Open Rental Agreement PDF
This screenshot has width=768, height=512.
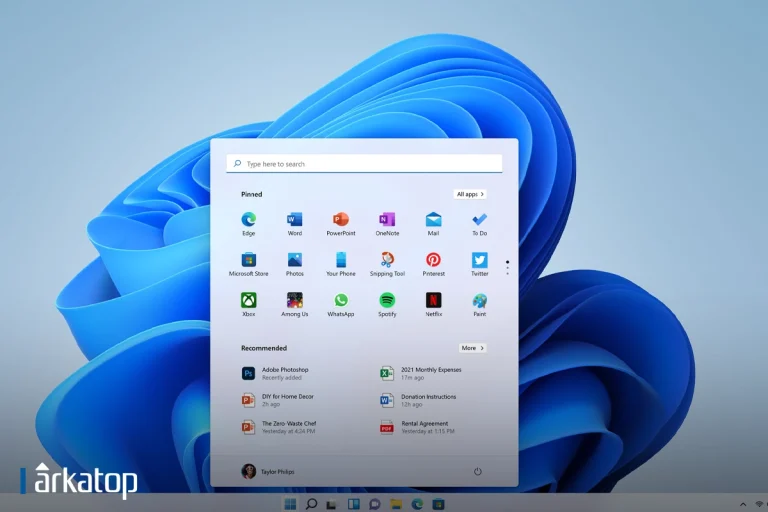coord(418,427)
